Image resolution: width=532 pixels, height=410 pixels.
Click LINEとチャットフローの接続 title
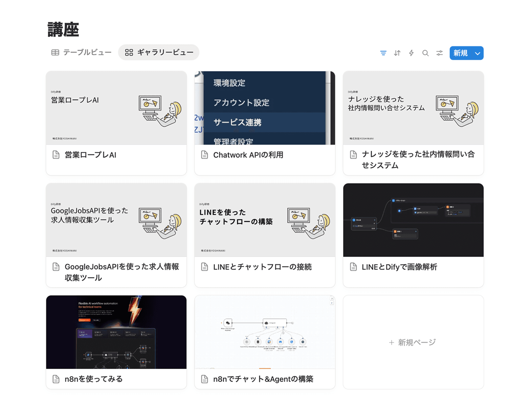(262, 267)
